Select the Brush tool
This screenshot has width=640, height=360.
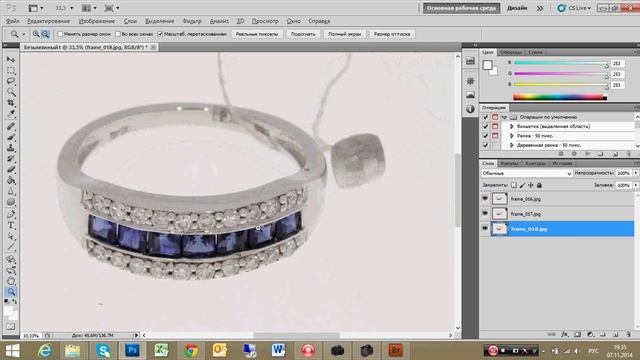(11, 137)
